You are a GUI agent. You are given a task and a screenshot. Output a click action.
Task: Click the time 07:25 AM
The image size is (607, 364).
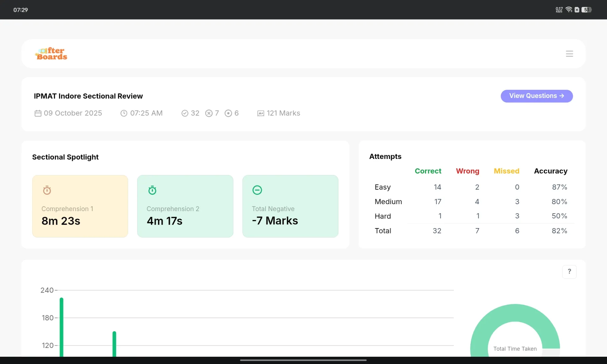coord(146,113)
